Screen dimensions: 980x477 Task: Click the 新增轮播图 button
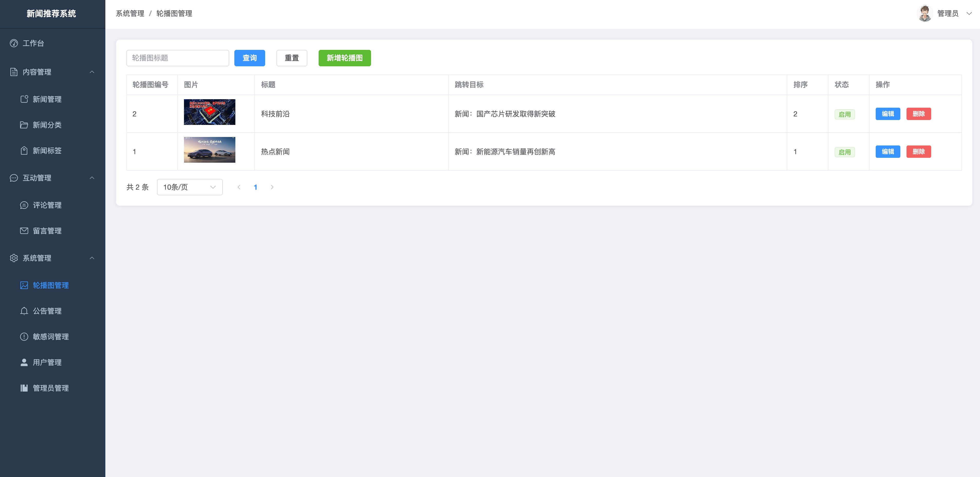click(x=345, y=58)
